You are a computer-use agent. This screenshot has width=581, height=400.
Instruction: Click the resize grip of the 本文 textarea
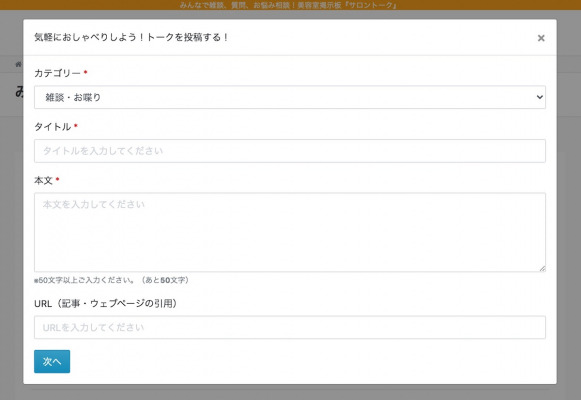tap(542, 269)
